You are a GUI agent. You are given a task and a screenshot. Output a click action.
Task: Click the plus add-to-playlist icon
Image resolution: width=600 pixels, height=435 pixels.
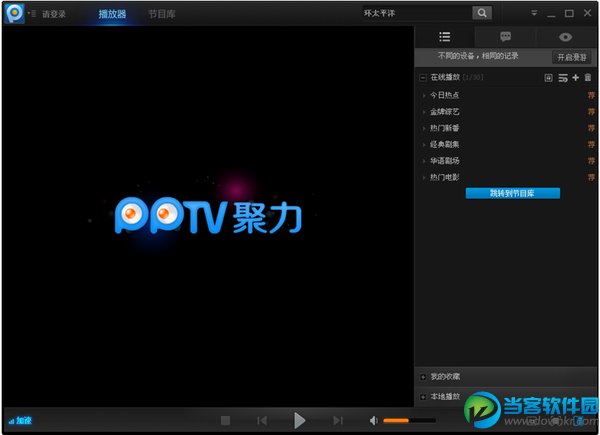576,78
